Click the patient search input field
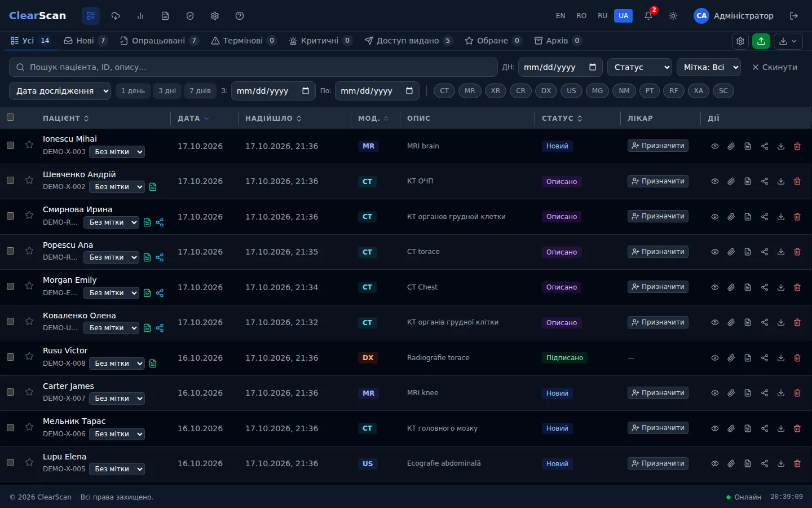The height and width of the screenshot is (508, 812). coord(253,67)
